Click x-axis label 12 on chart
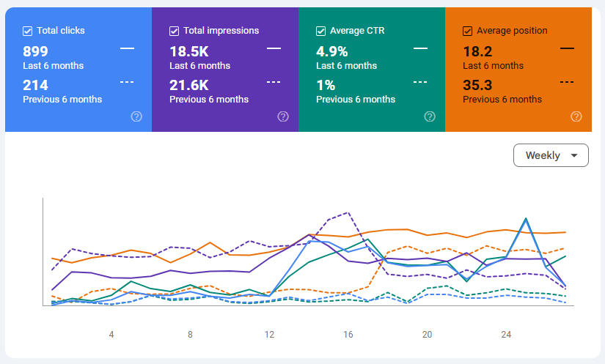The image size is (605, 364). coord(269,335)
